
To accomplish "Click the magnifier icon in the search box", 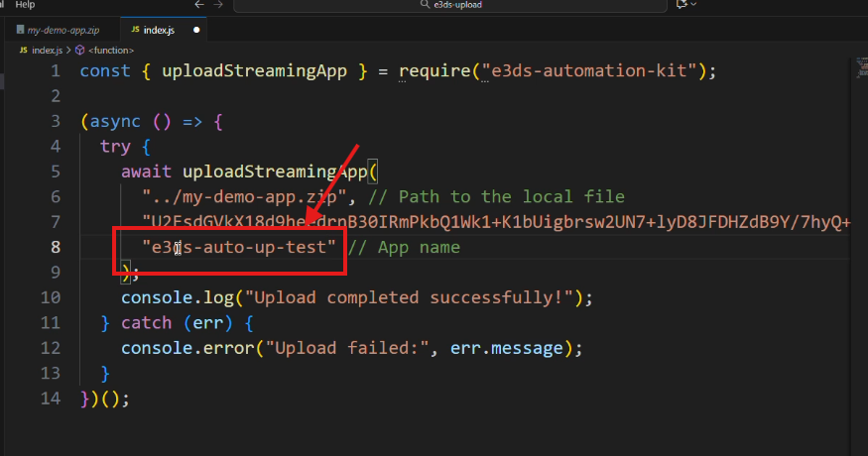I will click(x=426, y=5).
